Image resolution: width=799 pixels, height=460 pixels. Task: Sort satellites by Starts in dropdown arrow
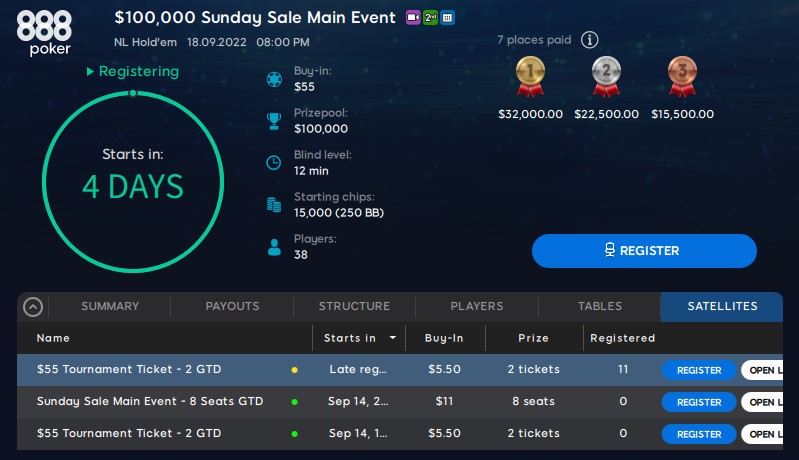[392, 338]
